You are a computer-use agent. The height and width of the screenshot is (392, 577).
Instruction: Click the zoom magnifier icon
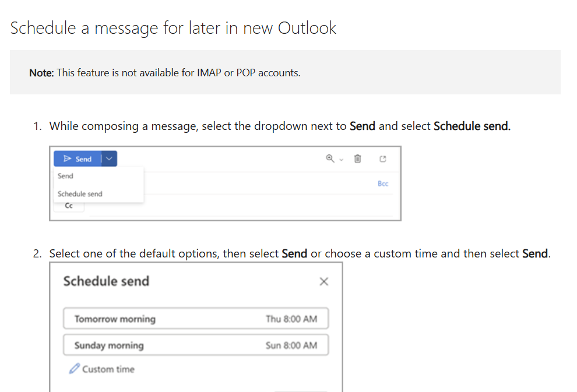pos(330,158)
